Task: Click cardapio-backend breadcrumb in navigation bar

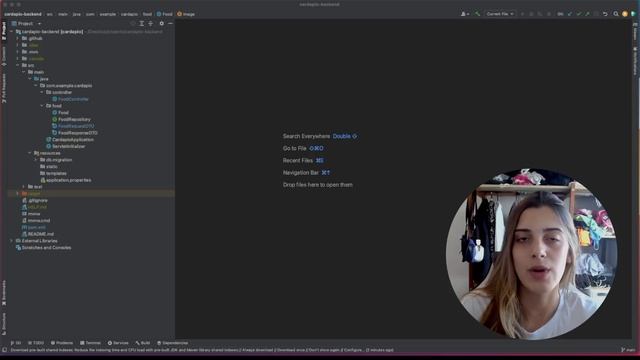Action: 23,14
